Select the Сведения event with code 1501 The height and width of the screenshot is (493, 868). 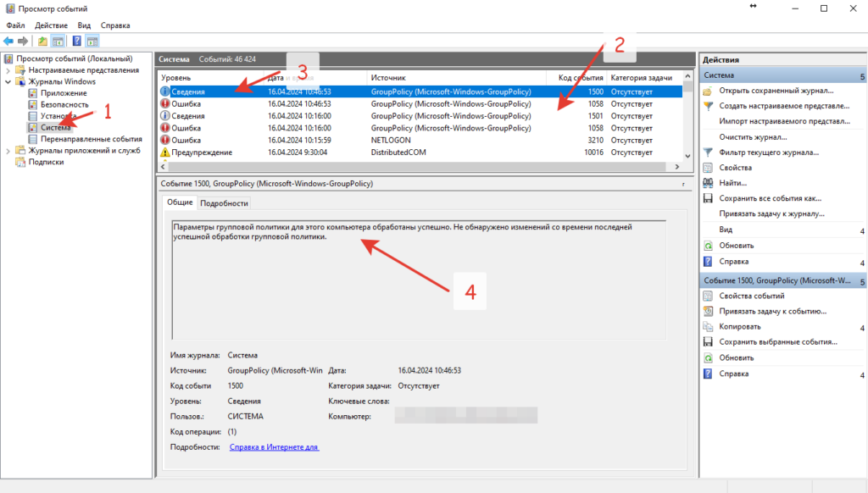420,116
